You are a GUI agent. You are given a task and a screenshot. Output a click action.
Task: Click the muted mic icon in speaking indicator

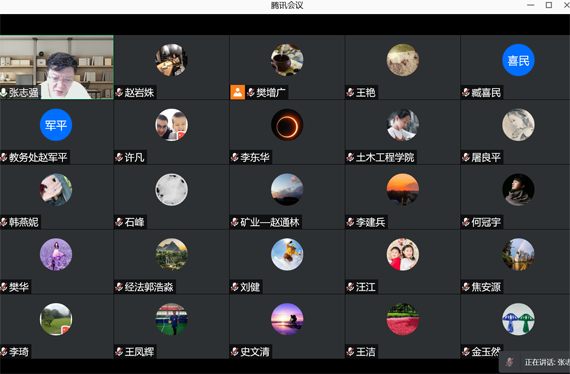coord(510,362)
